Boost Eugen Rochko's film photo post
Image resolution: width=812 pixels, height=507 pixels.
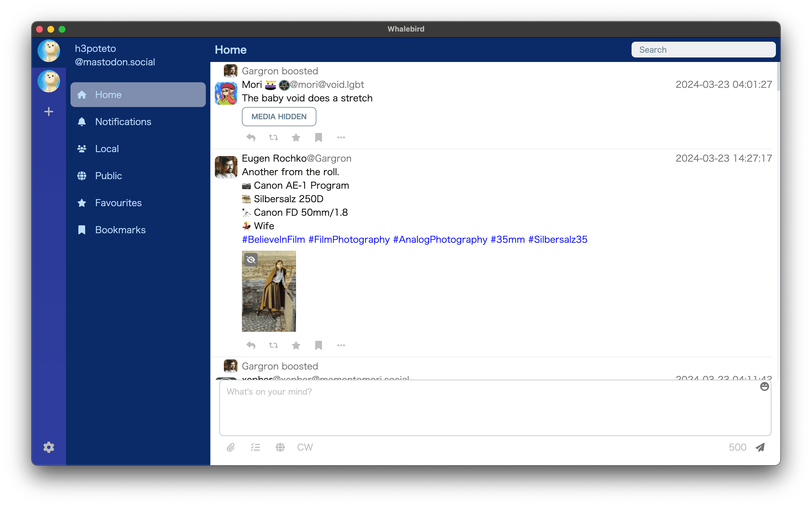(273, 345)
